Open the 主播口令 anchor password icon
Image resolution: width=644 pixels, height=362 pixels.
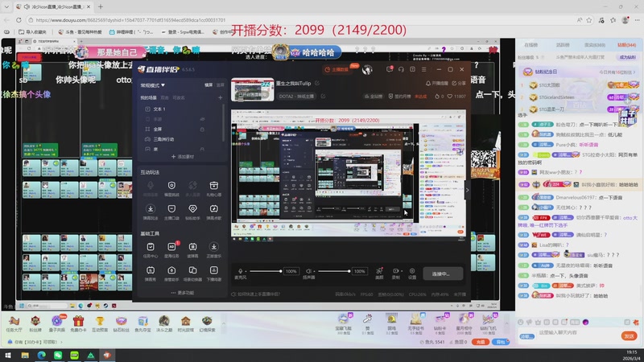click(x=171, y=209)
